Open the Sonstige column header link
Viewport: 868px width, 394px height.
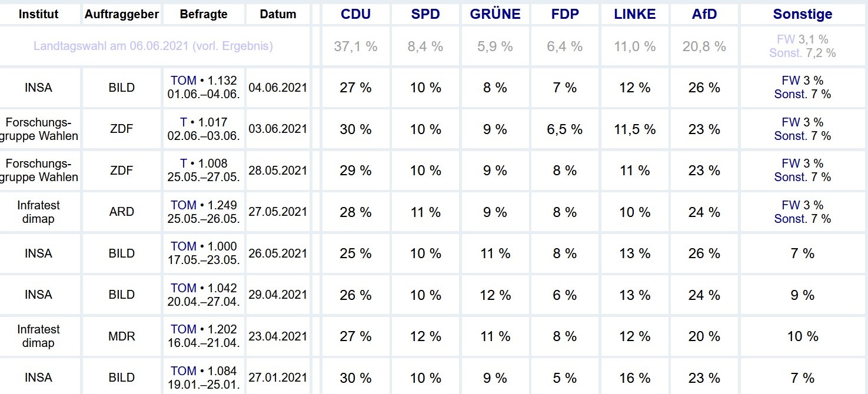point(802,15)
